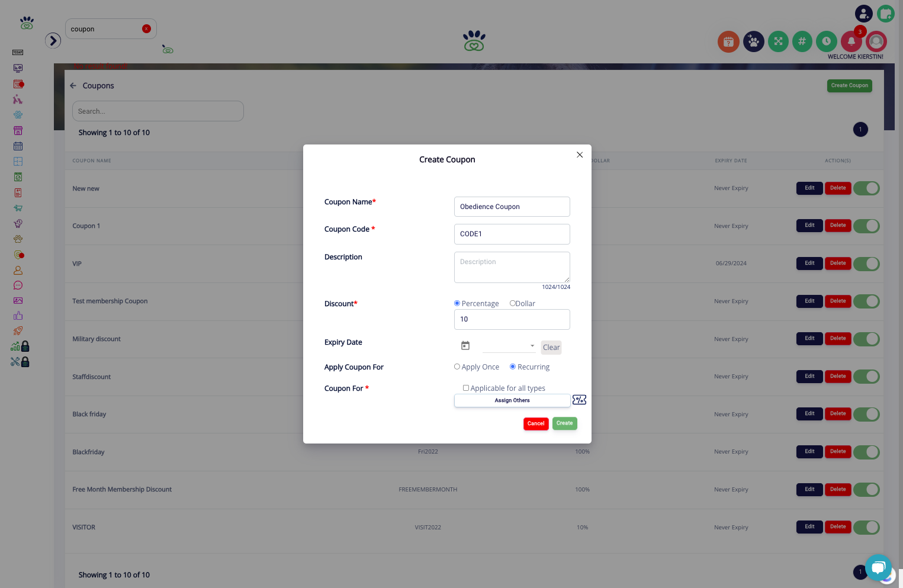Viewport: 903px width, 588px height.
Task: Toggle the Military discount coupon switch
Action: (866, 339)
